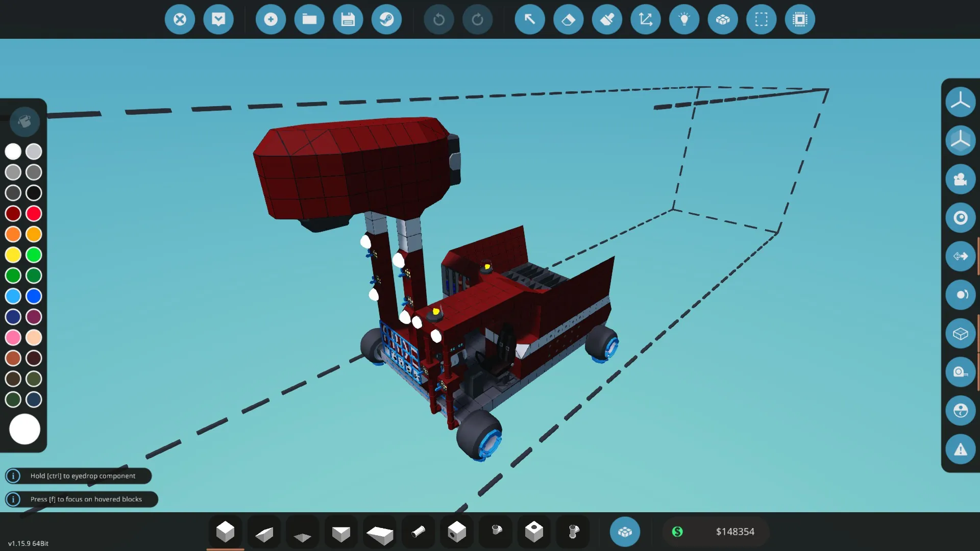Image resolution: width=980 pixels, height=551 pixels.
Task: Select the arrow pointer tool
Action: coord(530,19)
